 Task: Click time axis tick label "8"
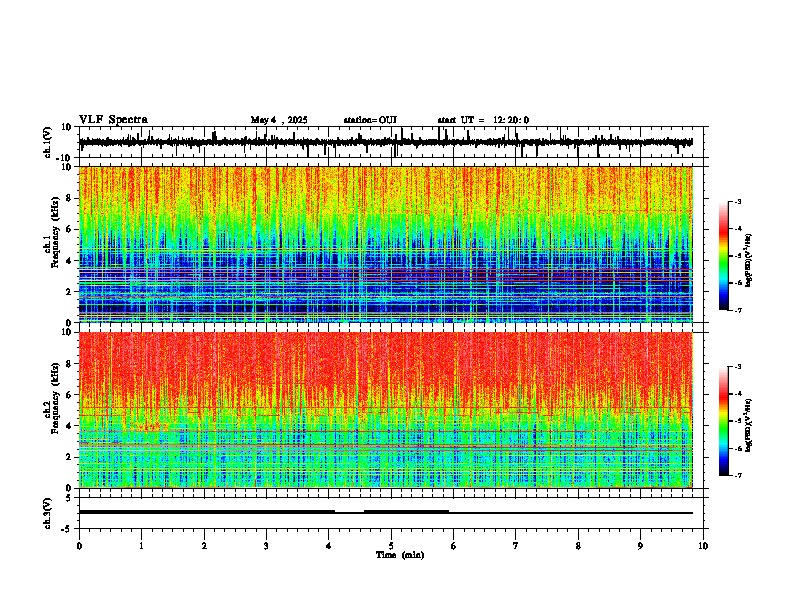(578, 546)
